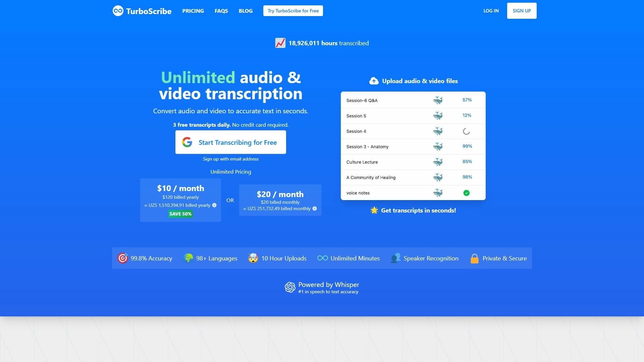Click the 99% progress value for Session 3 - Anatomy
Screen dimensions: 644x362
(467, 146)
